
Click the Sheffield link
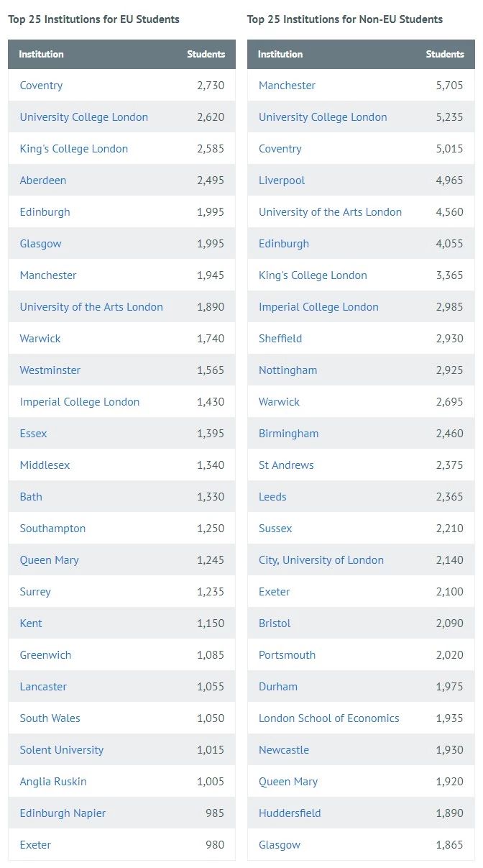[x=280, y=339]
